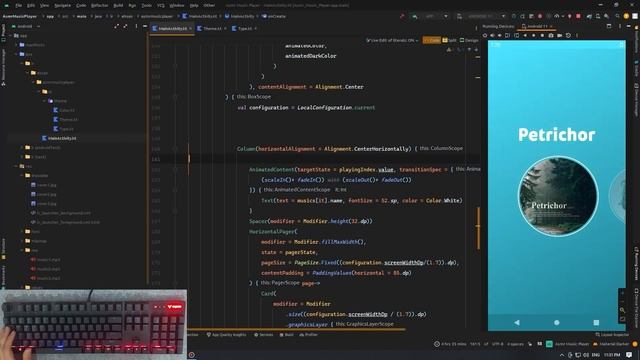Image resolution: width=640 pixels, height=360 pixels.
Task: Open Layout Inspector button
Action: [x=612, y=335]
